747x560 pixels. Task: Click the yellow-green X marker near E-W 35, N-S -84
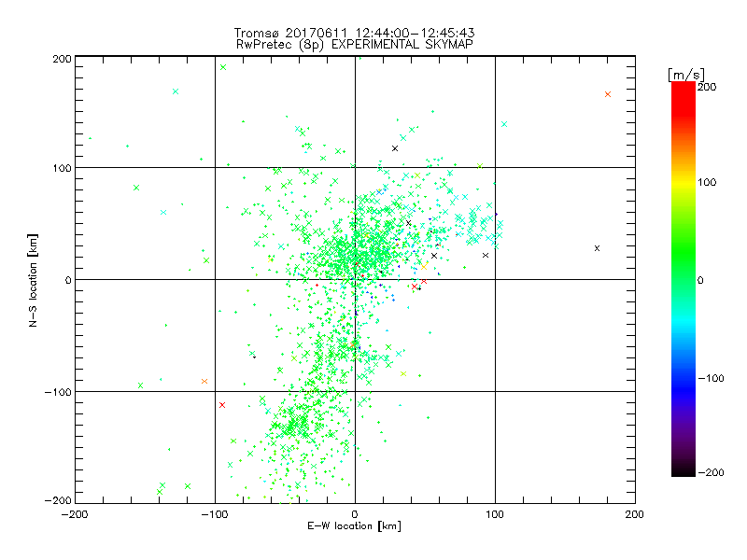(x=403, y=374)
